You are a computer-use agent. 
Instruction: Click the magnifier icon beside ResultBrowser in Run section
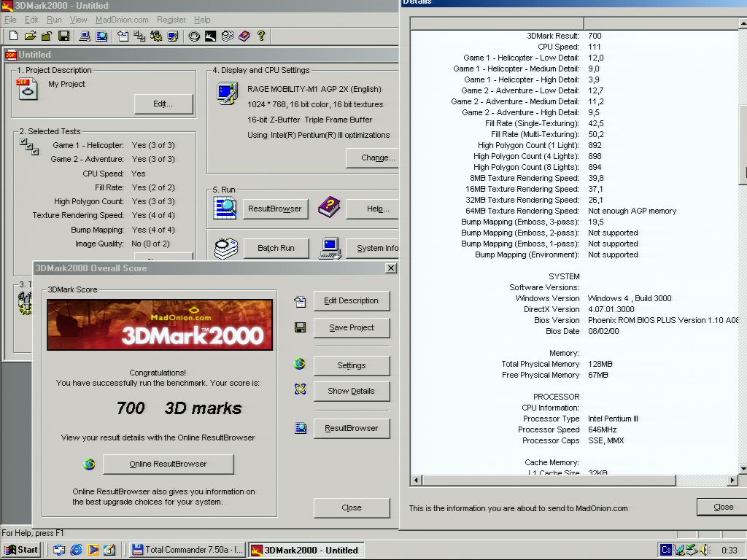[x=225, y=208]
